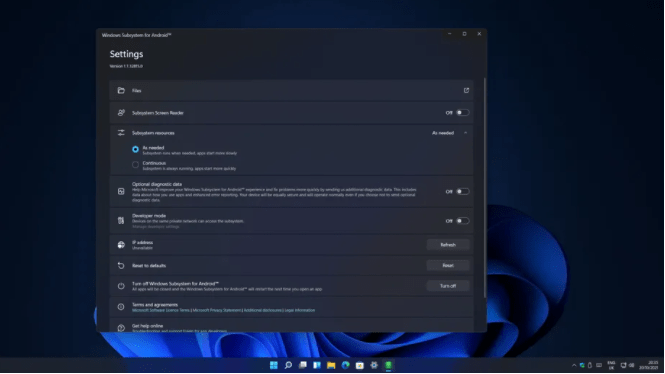Screen dimensions: 665x374
Task: Click the Reset to defaults arrow icon
Action: [121, 265]
